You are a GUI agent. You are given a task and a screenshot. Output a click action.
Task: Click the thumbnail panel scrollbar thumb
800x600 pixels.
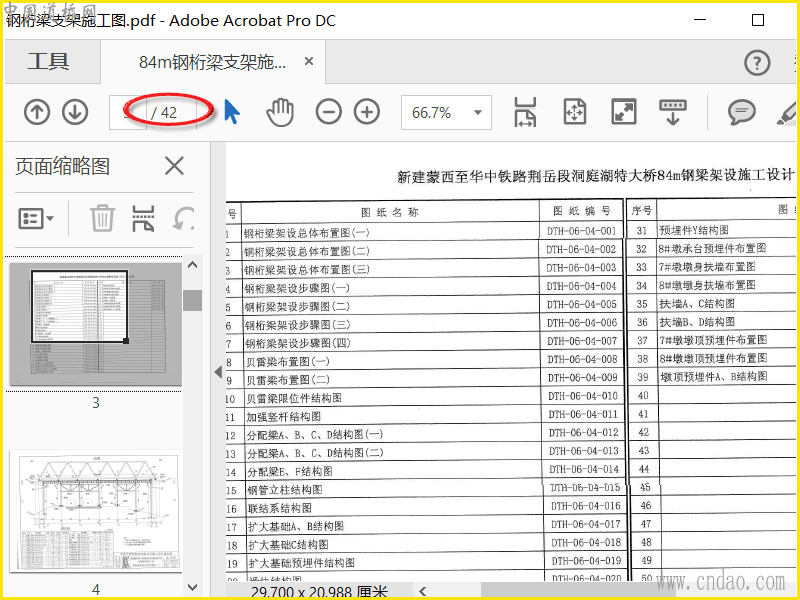193,300
